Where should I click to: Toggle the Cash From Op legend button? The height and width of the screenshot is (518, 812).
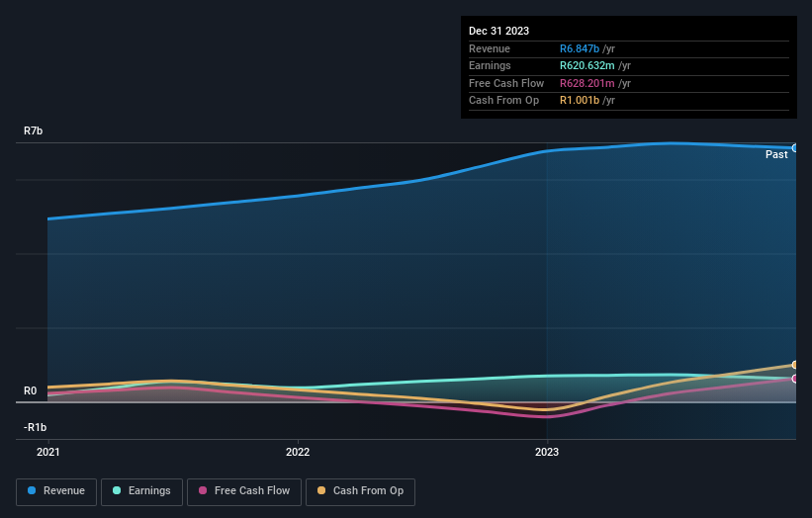click(x=360, y=491)
